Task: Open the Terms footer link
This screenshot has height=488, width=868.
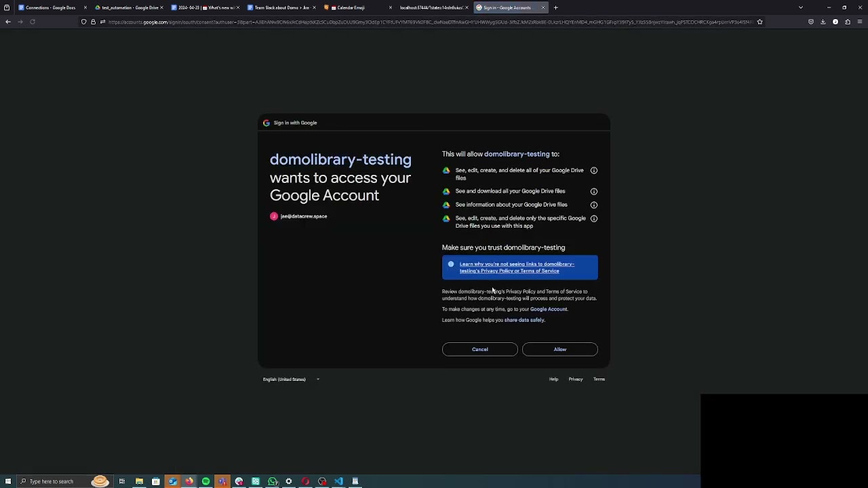Action: [599, 380]
